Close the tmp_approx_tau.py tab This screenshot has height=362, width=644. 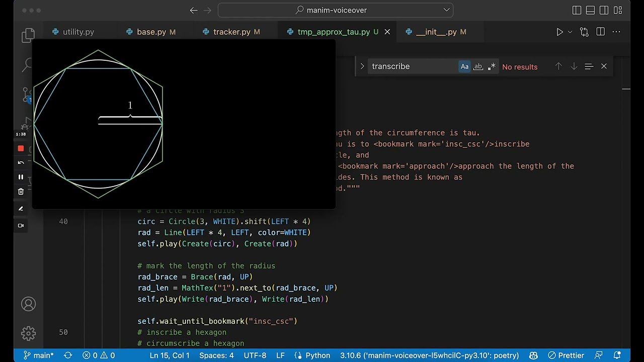pyautogui.click(x=387, y=32)
